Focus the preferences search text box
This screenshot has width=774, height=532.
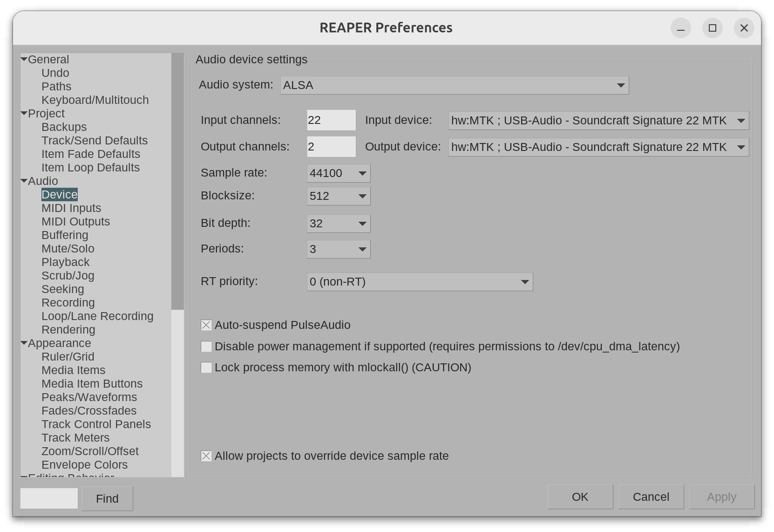click(49, 498)
